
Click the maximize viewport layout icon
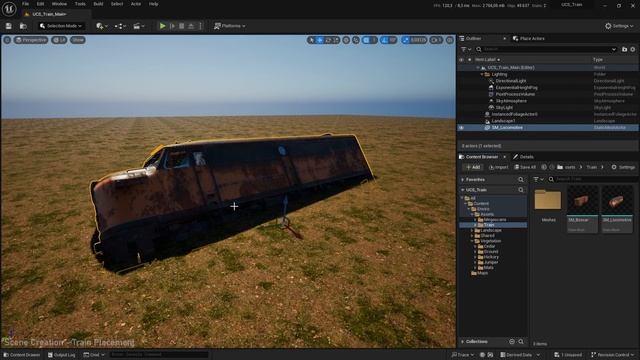[x=450, y=40]
